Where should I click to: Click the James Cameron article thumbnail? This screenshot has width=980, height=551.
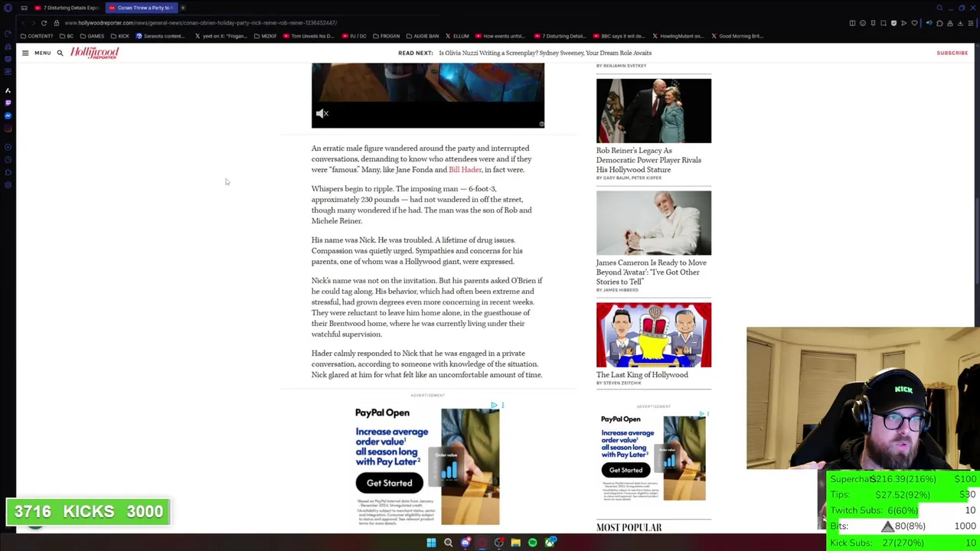654,223
